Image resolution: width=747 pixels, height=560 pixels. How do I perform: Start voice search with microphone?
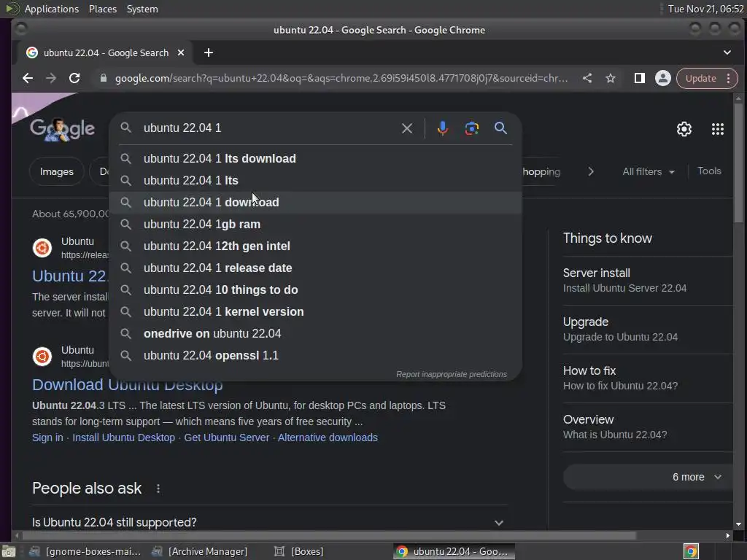[x=443, y=128]
